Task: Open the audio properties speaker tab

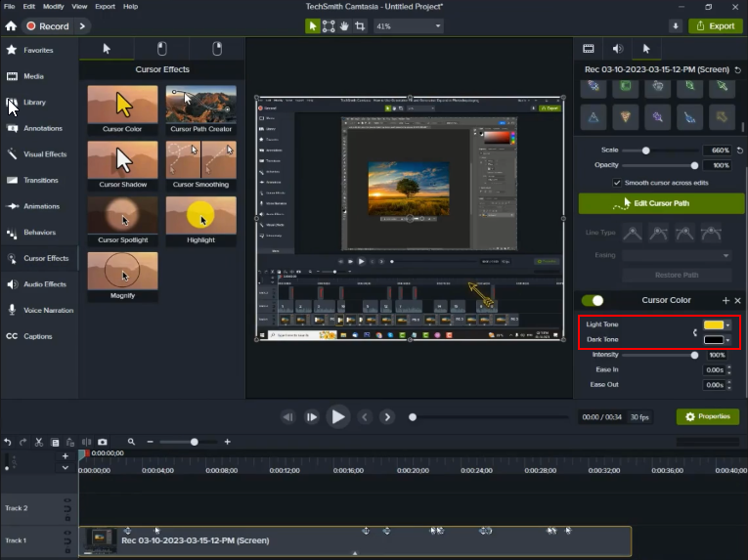Action: coord(617,48)
